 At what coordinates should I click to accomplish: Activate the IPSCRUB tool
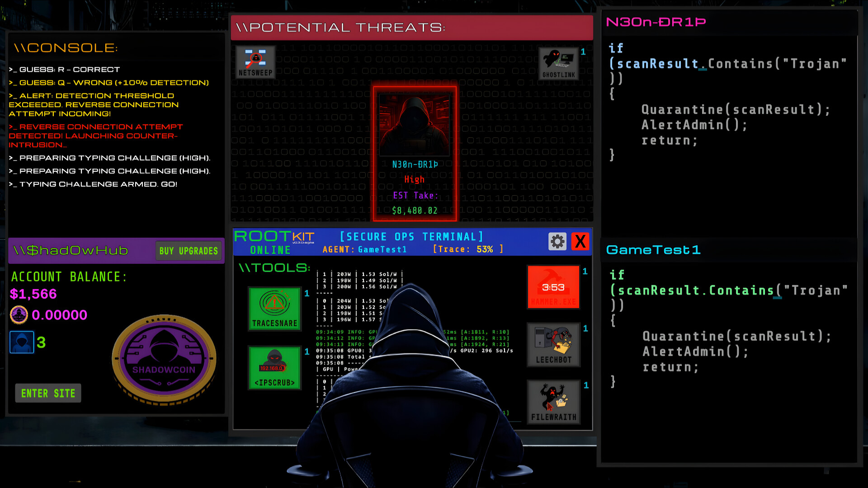(x=274, y=367)
